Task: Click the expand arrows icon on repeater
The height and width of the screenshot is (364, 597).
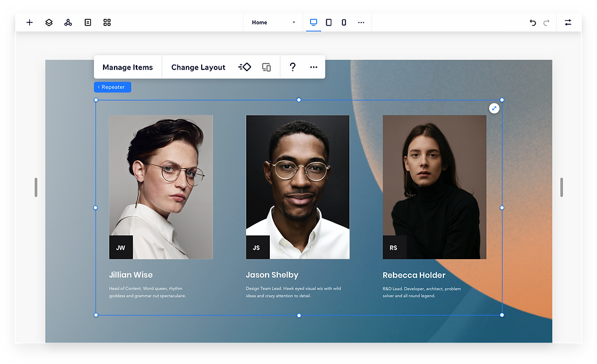Action: pos(494,108)
